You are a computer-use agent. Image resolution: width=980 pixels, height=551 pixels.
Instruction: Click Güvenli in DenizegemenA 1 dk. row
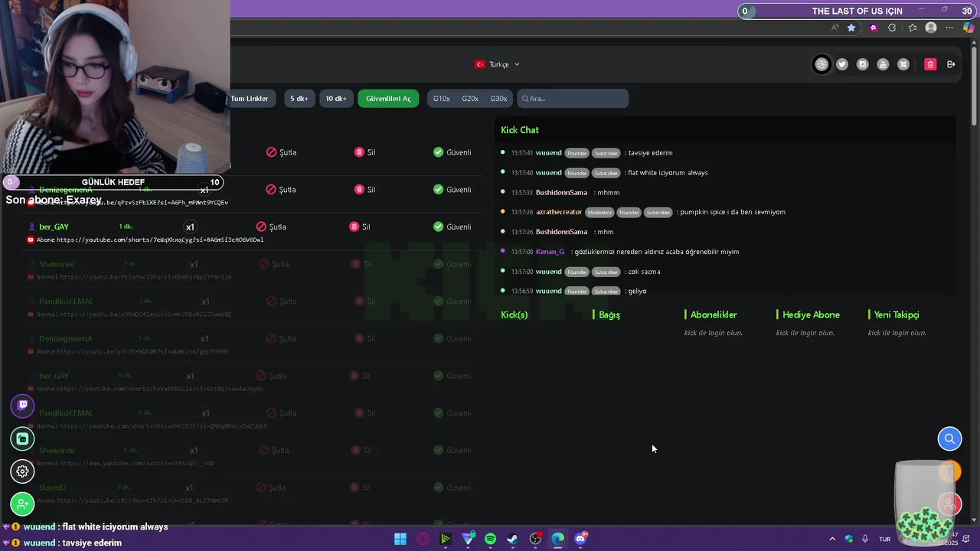pyautogui.click(x=452, y=189)
